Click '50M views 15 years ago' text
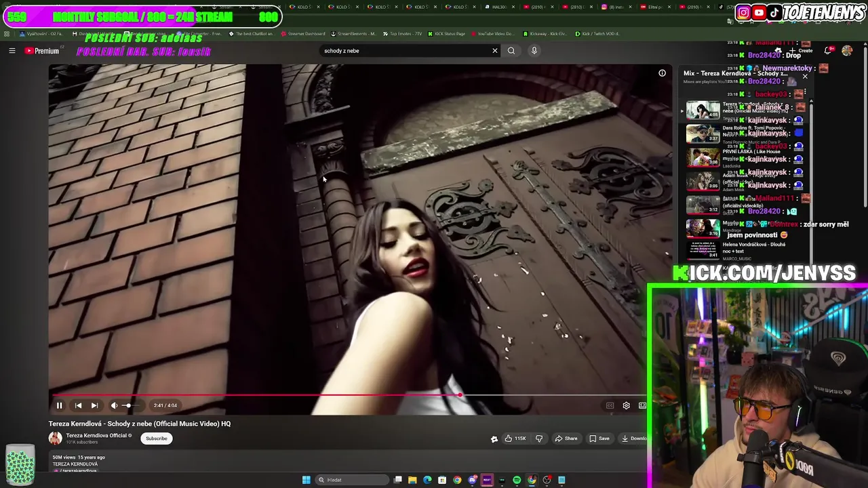 tap(79, 457)
